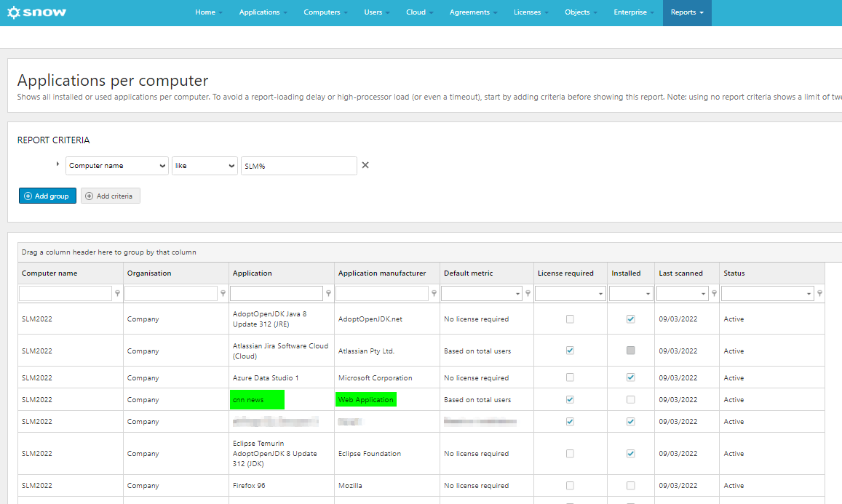Click the Last scanned column filter icon
The image size is (842, 504).
714,294
